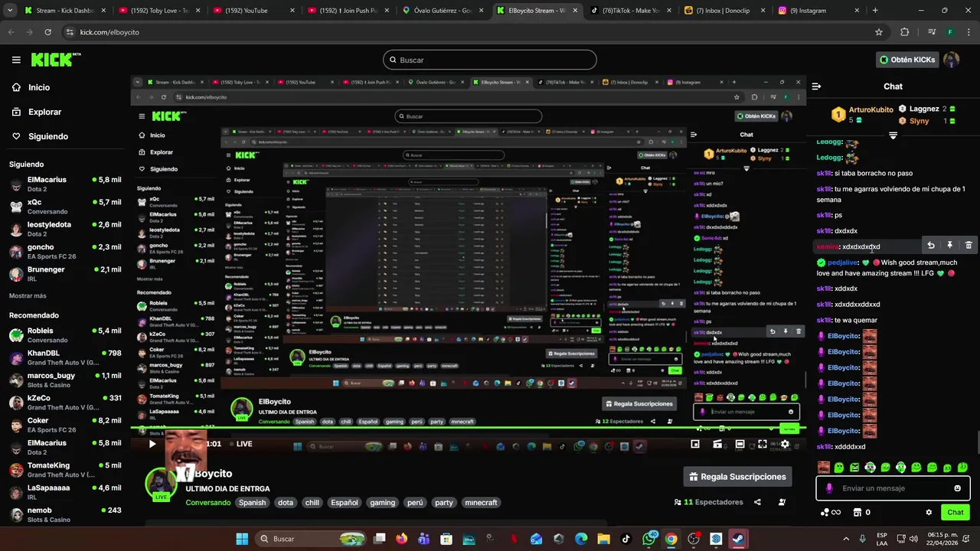Click the Buscar search field on Kick
The image size is (980, 551).
490,60
